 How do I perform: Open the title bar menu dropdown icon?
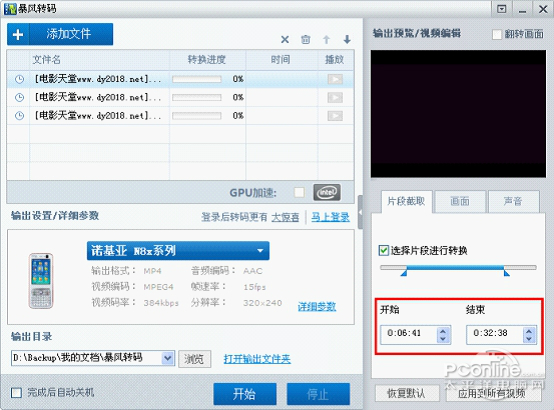point(501,9)
